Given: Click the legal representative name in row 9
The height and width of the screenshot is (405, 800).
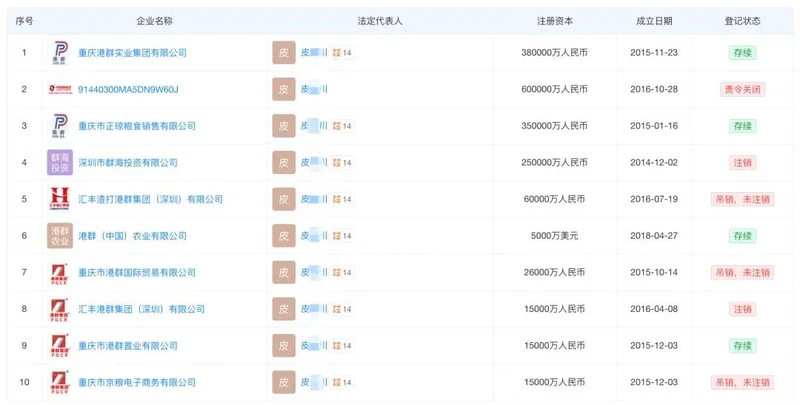Looking at the screenshot, I should (314, 346).
